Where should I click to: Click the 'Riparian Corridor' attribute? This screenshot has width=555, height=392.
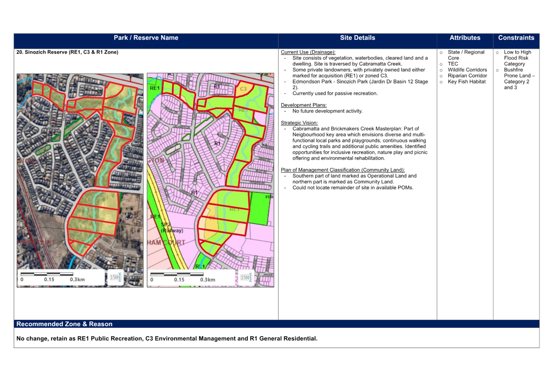[x=467, y=76]
